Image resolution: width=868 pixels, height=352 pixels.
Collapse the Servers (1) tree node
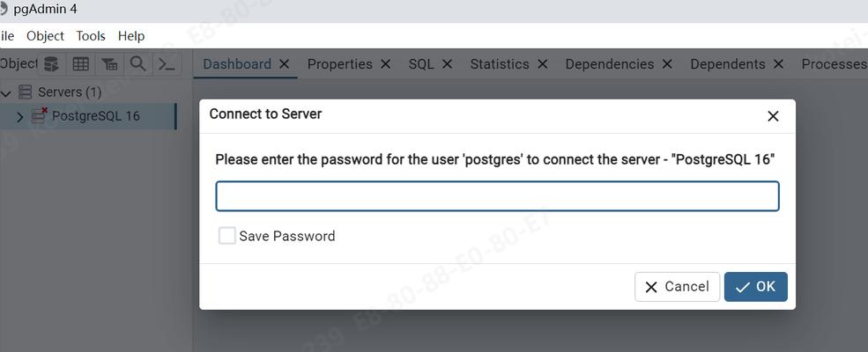(x=6, y=92)
